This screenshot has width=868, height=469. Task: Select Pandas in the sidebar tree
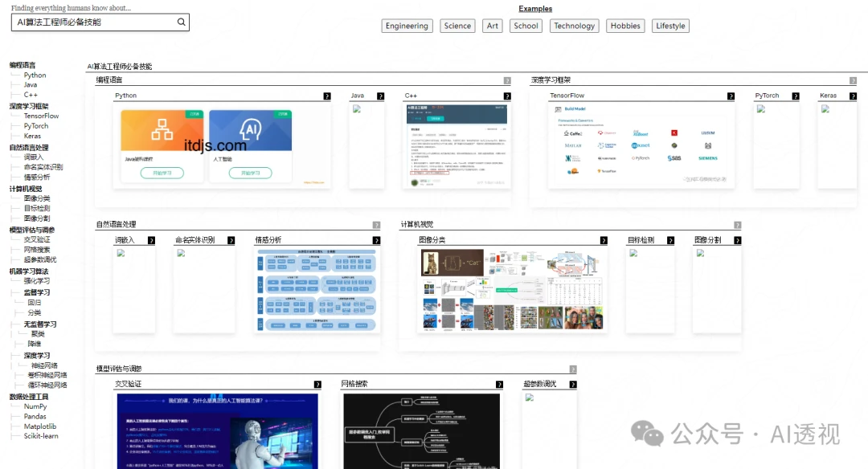35,417
